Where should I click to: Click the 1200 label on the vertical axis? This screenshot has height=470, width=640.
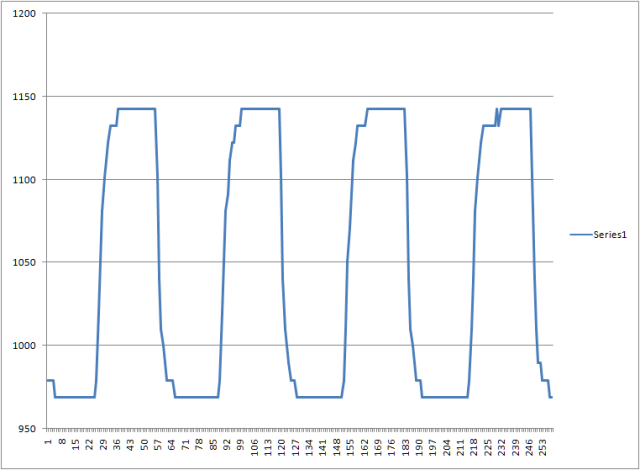point(22,14)
